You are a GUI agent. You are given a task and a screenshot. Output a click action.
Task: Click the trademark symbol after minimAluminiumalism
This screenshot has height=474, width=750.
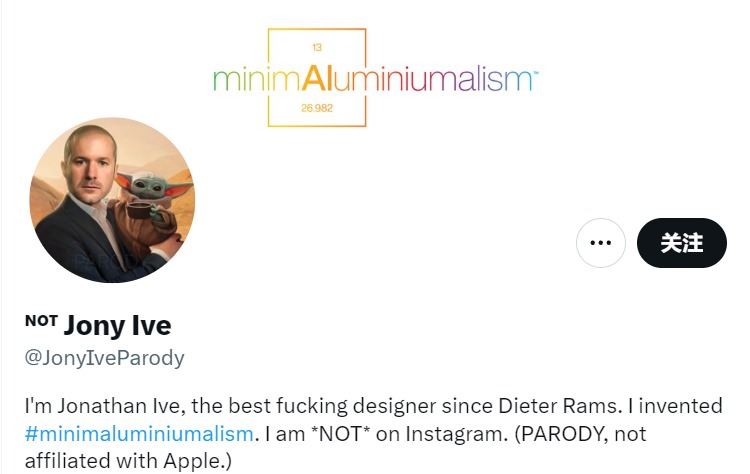tap(535, 73)
